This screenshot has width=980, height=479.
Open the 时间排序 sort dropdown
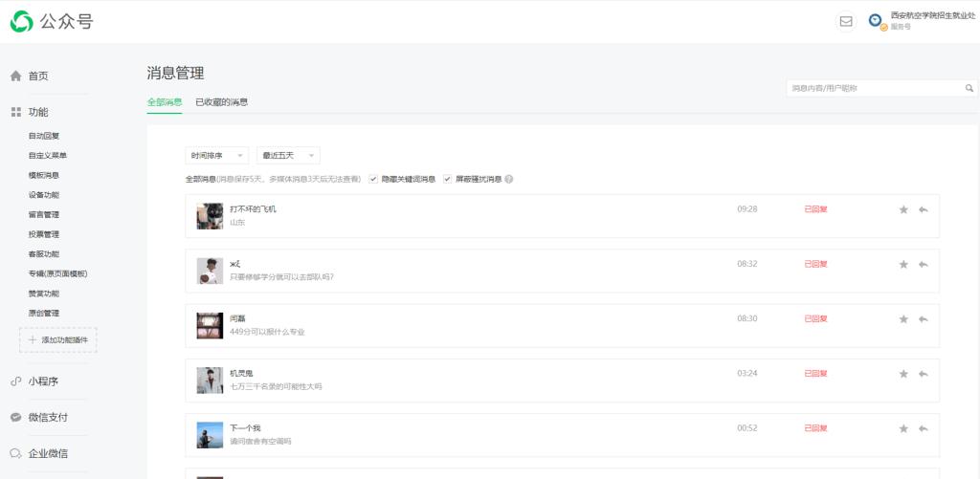coord(216,155)
